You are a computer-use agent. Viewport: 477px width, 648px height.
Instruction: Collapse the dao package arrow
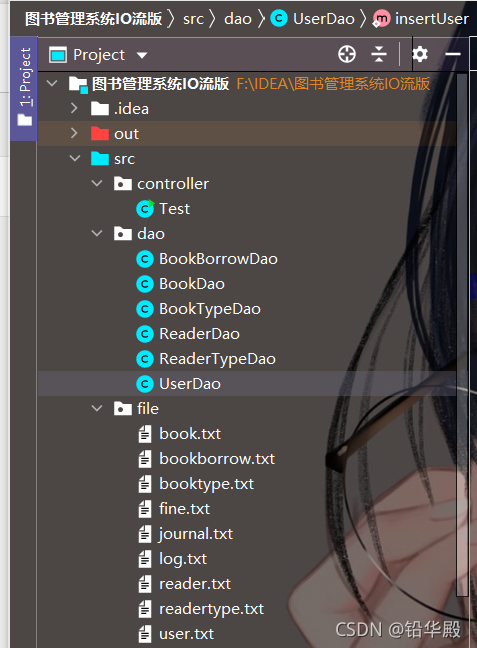pyautogui.click(x=97, y=233)
